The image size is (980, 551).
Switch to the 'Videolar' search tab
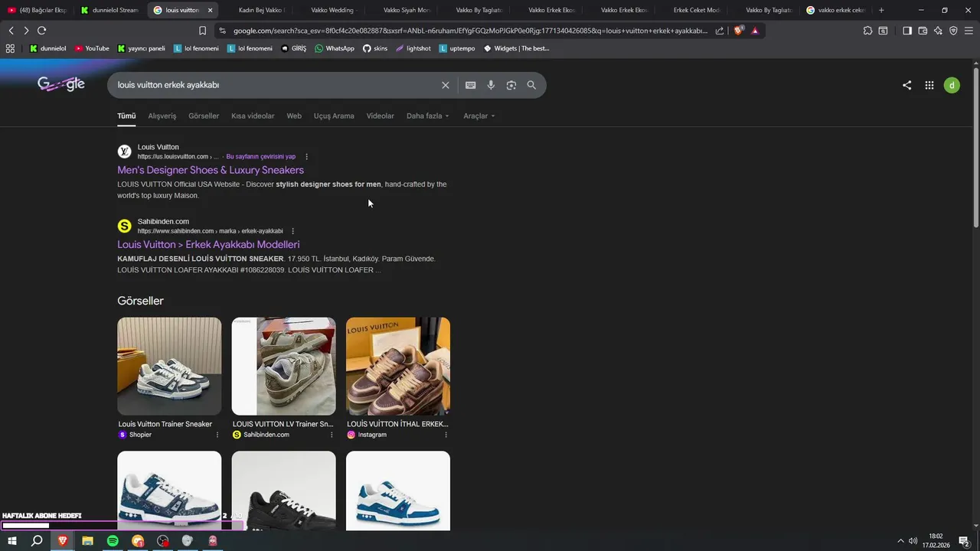pyautogui.click(x=381, y=116)
